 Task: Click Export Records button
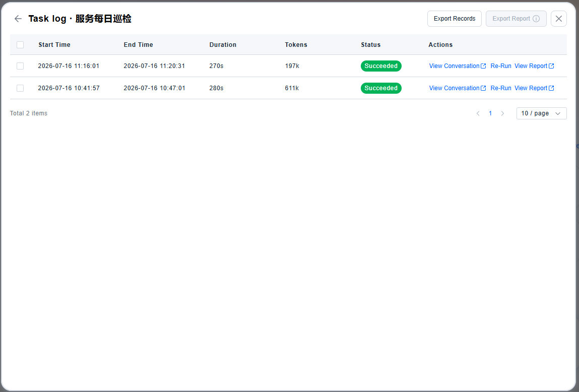click(454, 19)
